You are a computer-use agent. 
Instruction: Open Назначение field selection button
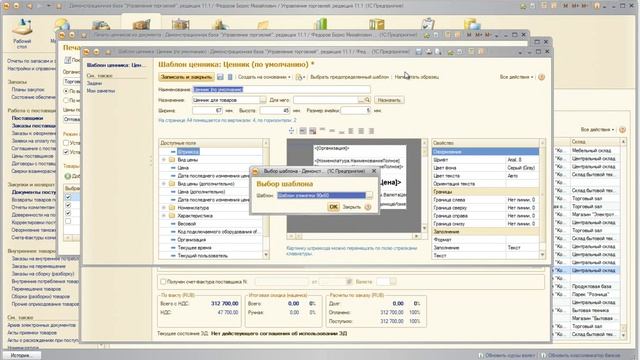coord(263,100)
